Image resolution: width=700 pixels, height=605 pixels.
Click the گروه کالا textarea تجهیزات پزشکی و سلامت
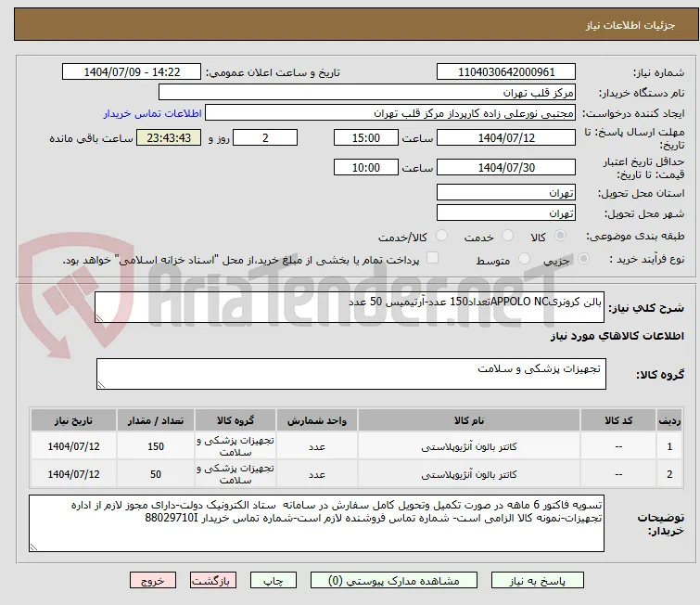point(350,374)
